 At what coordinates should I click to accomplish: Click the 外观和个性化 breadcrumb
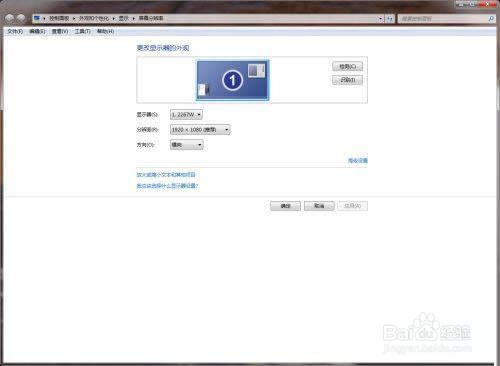pyautogui.click(x=94, y=18)
